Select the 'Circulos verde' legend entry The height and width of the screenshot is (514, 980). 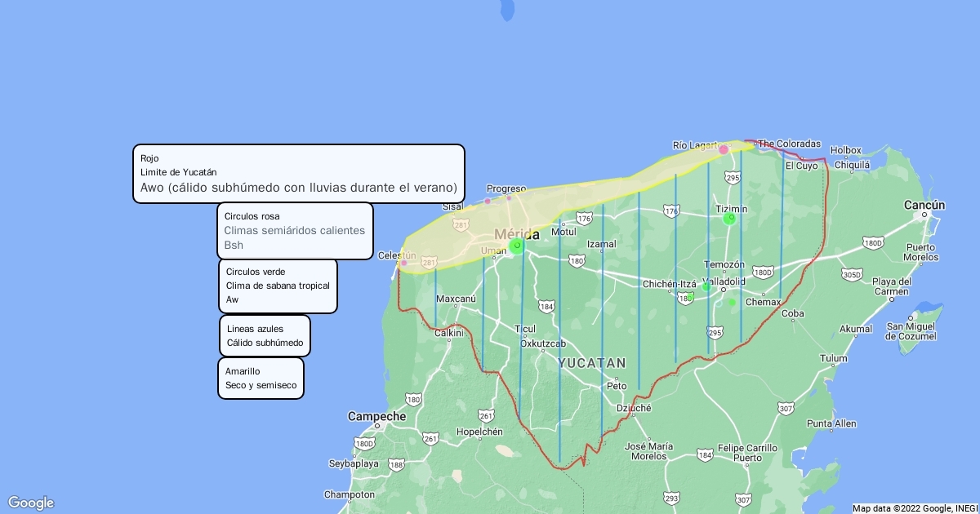coord(278,286)
